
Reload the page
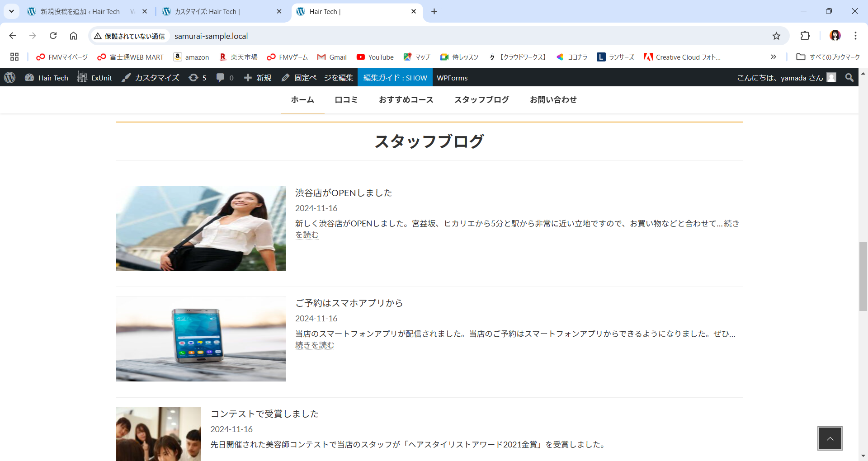tap(53, 36)
